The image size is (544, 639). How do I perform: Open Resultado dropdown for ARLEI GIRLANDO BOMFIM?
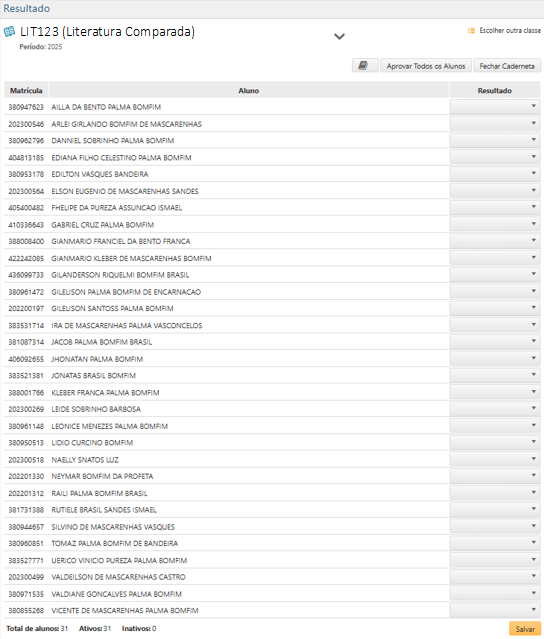pos(495,123)
